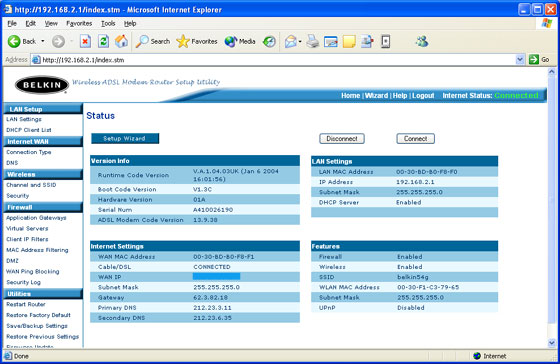The height and width of the screenshot is (364, 560).
Task: Open Search magnifier in toolbar
Action: (152, 41)
